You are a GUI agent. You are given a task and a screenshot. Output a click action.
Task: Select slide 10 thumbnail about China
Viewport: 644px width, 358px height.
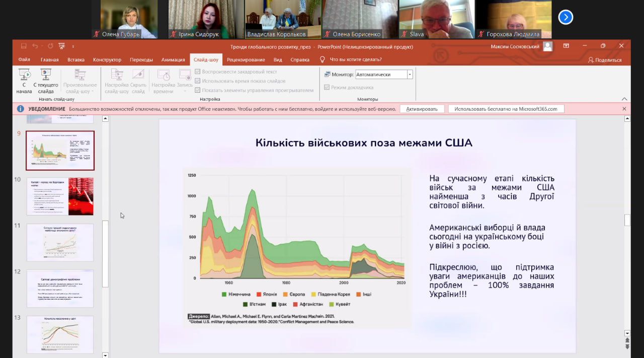[x=60, y=196]
